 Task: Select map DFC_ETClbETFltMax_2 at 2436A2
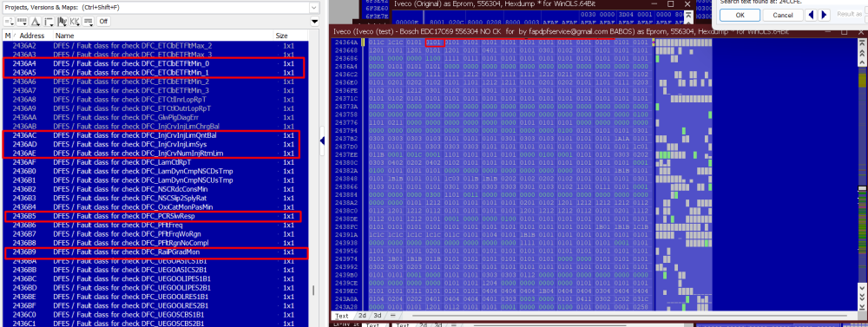tap(155, 46)
